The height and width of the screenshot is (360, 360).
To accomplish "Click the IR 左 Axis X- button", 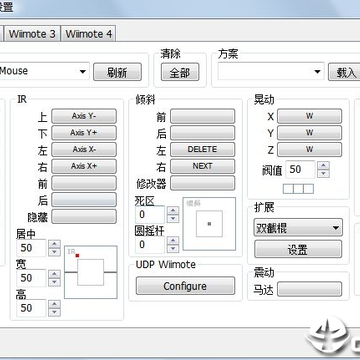I will click(84, 149).
